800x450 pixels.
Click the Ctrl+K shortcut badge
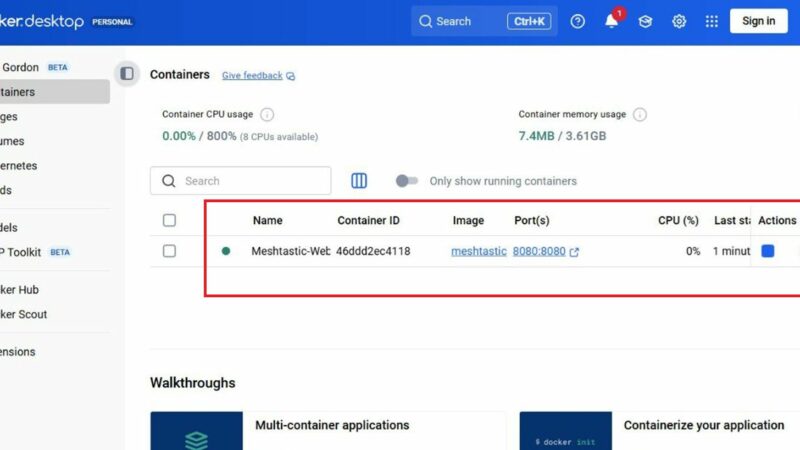[x=529, y=21]
